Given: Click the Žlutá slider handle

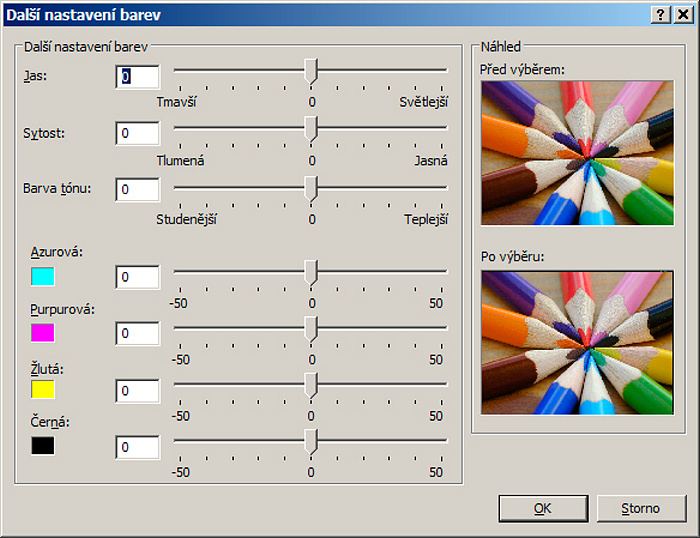Looking at the screenshot, I should pyautogui.click(x=311, y=385).
